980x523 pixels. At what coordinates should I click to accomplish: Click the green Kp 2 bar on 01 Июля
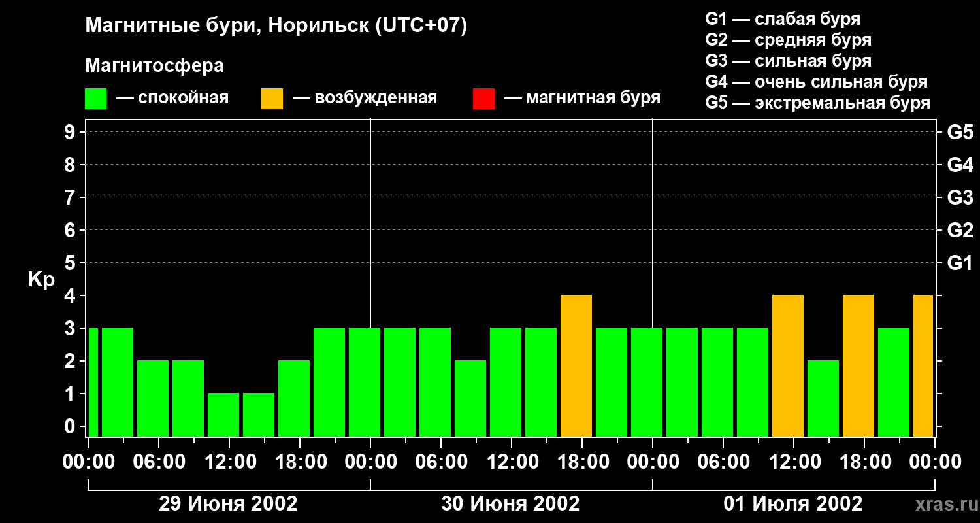tap(823, 398)
